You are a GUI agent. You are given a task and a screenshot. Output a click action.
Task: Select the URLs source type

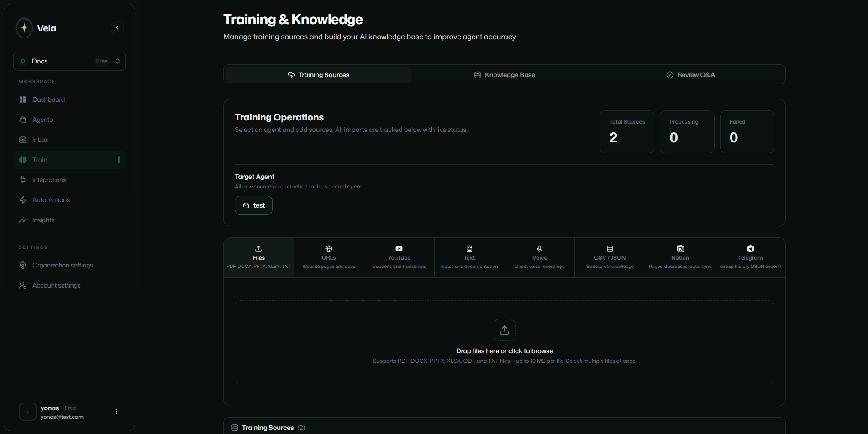329,257
